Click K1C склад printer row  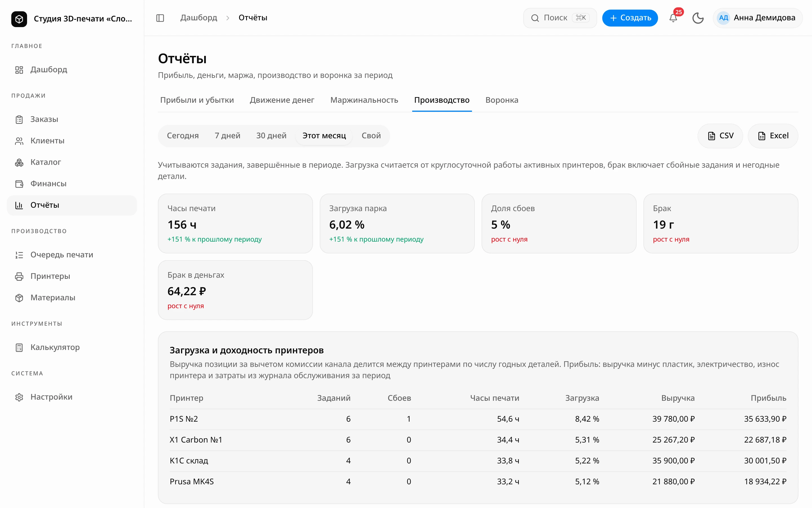point(478,461)
